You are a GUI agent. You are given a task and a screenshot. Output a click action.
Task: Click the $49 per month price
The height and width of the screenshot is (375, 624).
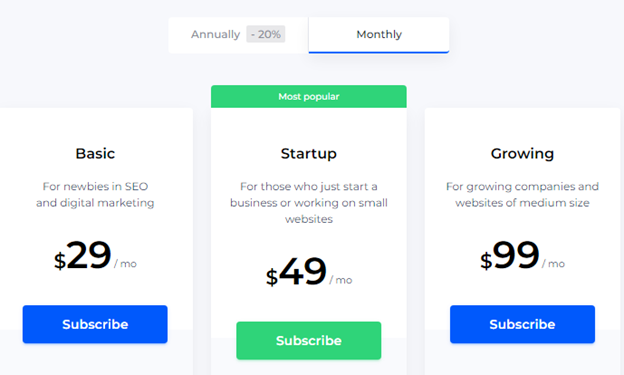309,272
